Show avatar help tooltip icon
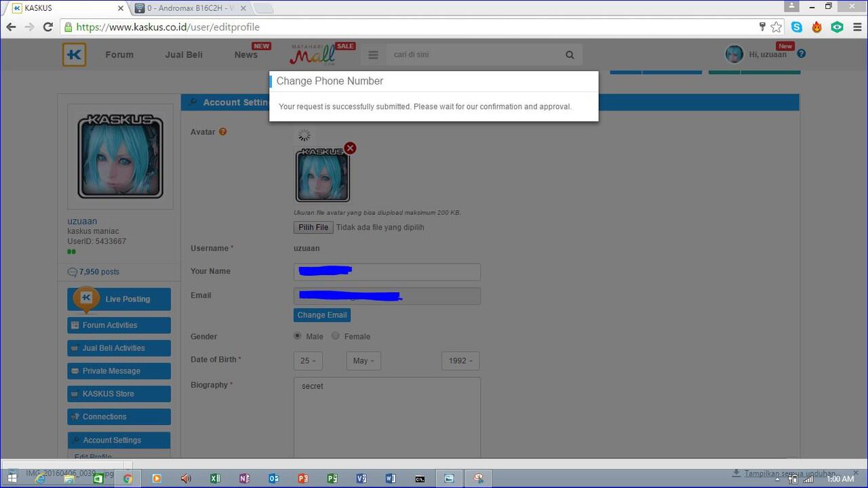The image size is (868, 488). pyautogui.click(x=222, y=131)
